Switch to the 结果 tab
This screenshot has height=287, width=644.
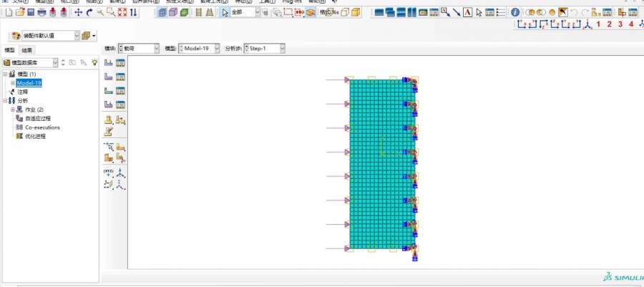click(x=26, y=50)
